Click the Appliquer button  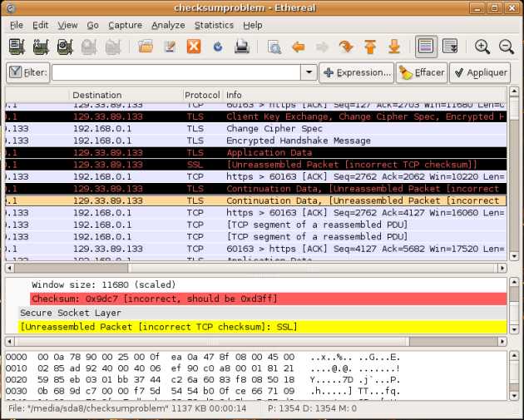click(480, 73)
